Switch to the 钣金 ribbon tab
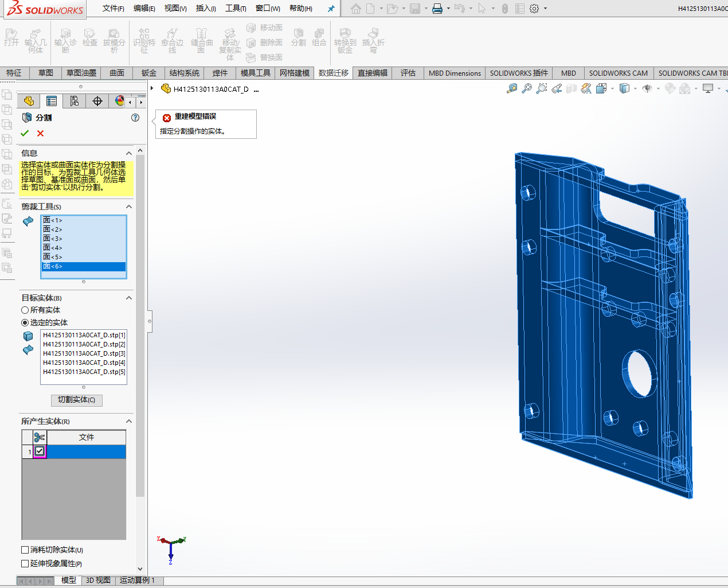728x588 pixels. pos(149,73)
